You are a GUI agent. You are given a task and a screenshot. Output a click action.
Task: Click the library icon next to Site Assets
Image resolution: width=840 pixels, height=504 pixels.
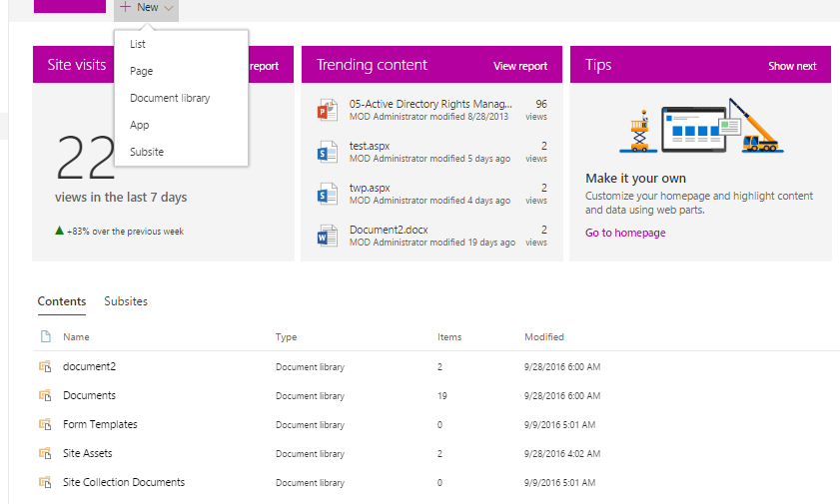tap(45, 453)
